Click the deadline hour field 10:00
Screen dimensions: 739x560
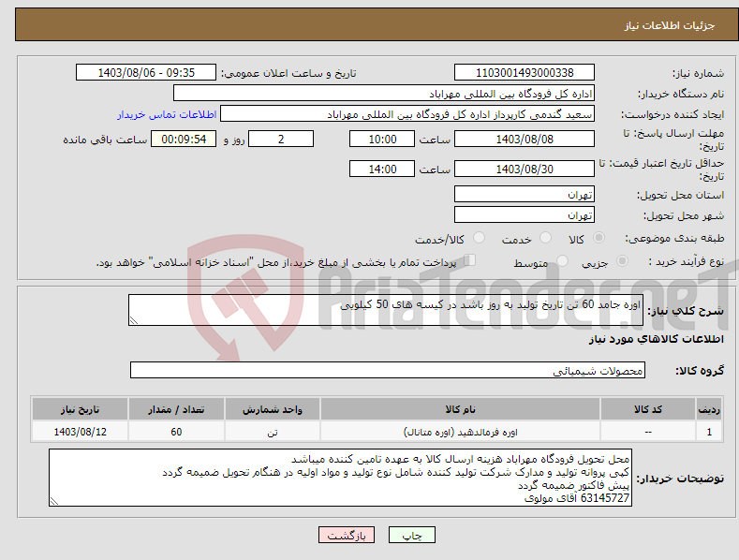pos(382,139)
